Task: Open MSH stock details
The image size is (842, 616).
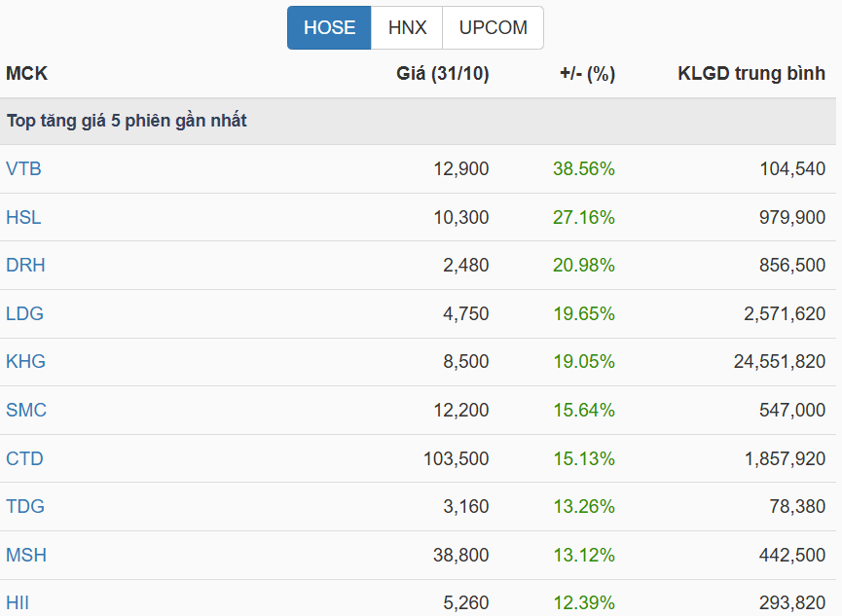Action: [26, 555]
